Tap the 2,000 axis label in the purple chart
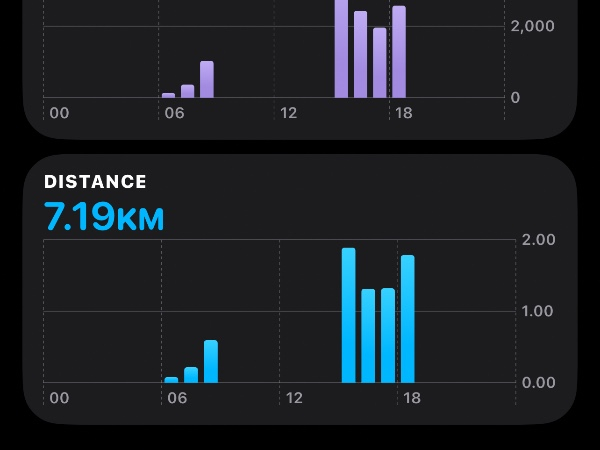 tap(531, 26)
